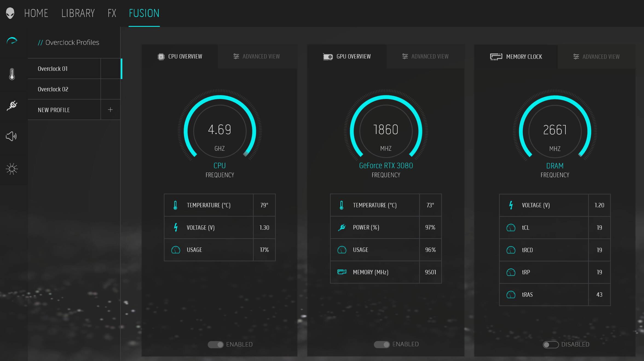The image size is (644, 361).
Task: Select the Overclock 02 profile
Action: pyautogui.click(x=64, y=89)
